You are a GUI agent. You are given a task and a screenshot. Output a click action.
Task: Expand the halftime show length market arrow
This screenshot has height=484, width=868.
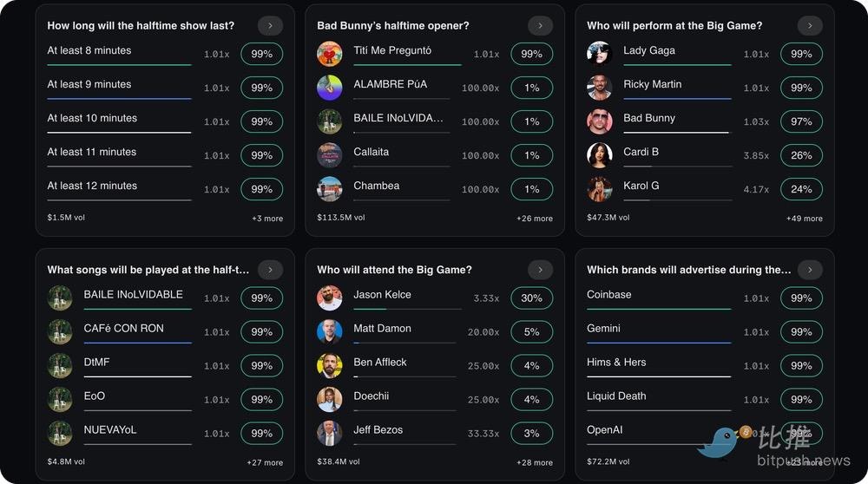click(270, 26)
